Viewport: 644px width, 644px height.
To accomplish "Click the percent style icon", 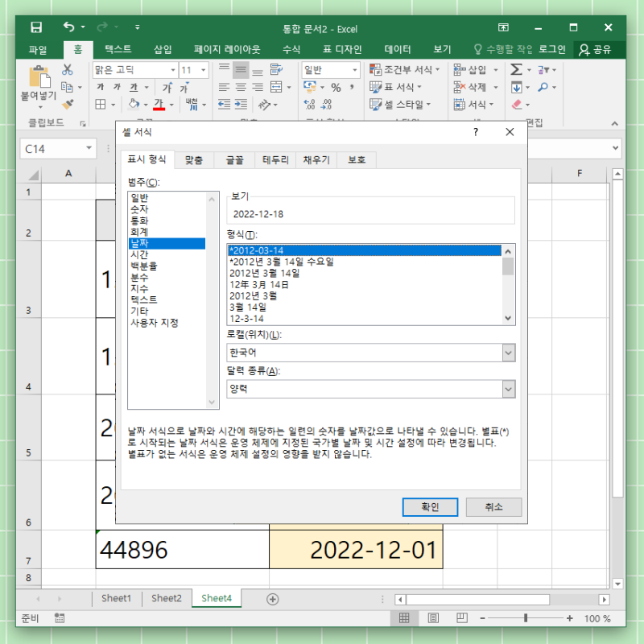I will tap(336, 87).
